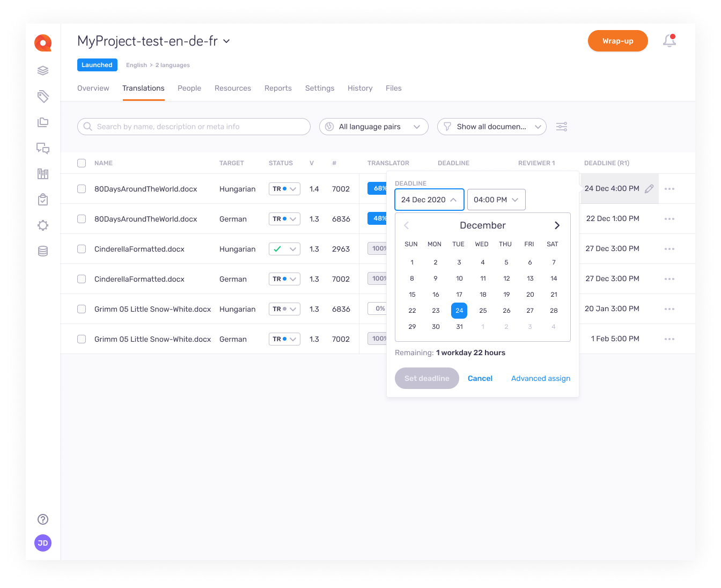Tick the German CinderellaFormatted.docx checkbox
The image size is (721, 588).
pyautogui.click(x=82, y=279)
